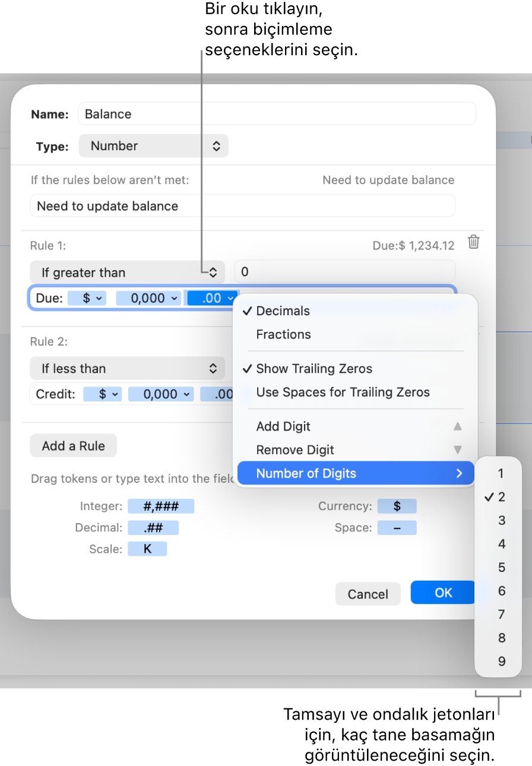The height and width of the screenshot is (766, 532).
Task: Open the Type Number dropdown
Action: point(153,146)
